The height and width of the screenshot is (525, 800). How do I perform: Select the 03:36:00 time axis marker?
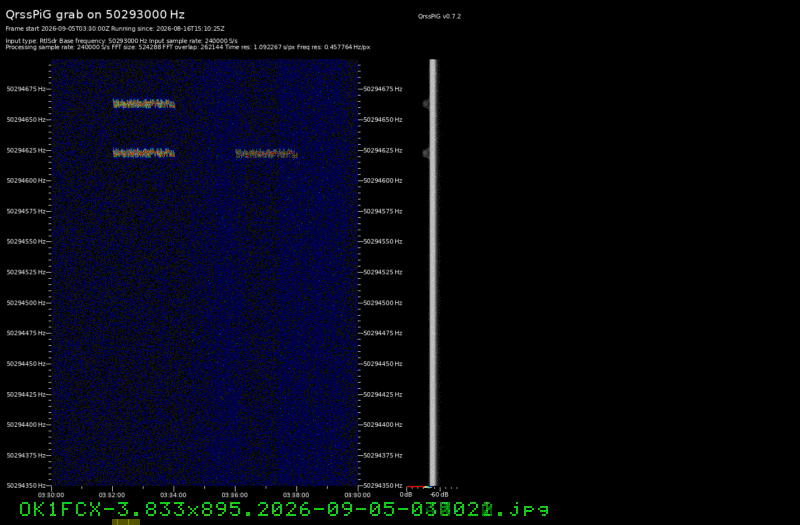[x=235, y=494]
